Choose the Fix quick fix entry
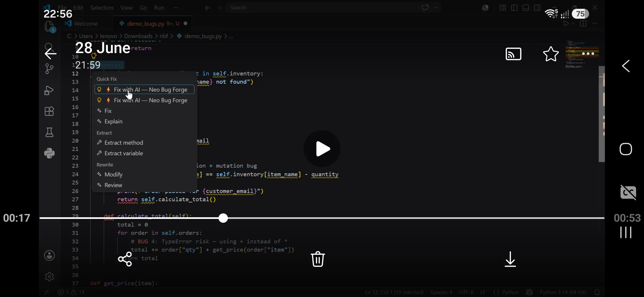 tap(144, 111)
